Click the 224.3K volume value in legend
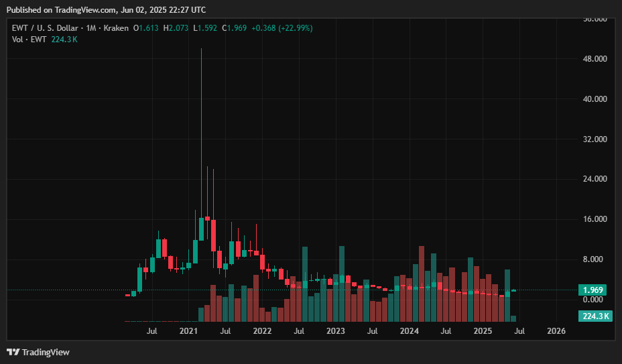Image resolution: width=622 pixels, height=364 pixels. click(x=64, y=40)
